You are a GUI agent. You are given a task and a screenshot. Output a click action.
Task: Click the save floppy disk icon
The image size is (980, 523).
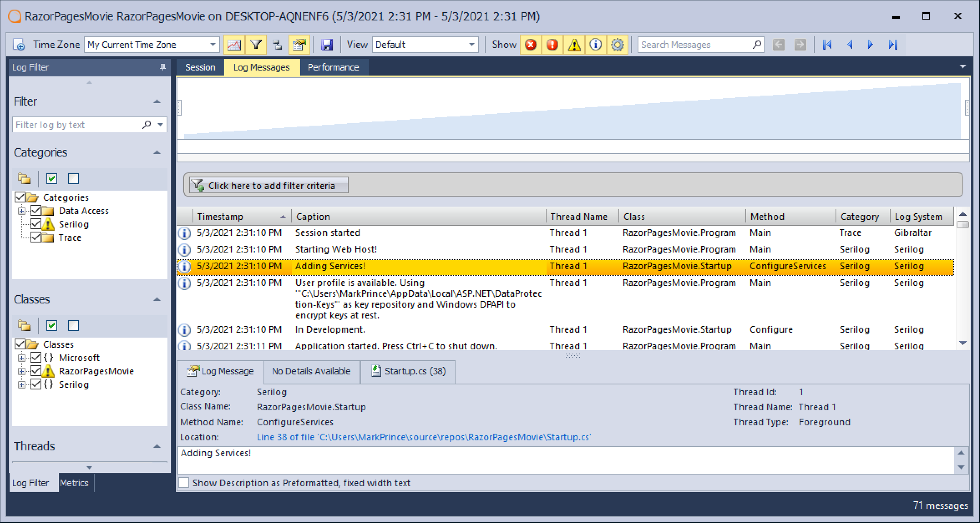coord(327,45)
